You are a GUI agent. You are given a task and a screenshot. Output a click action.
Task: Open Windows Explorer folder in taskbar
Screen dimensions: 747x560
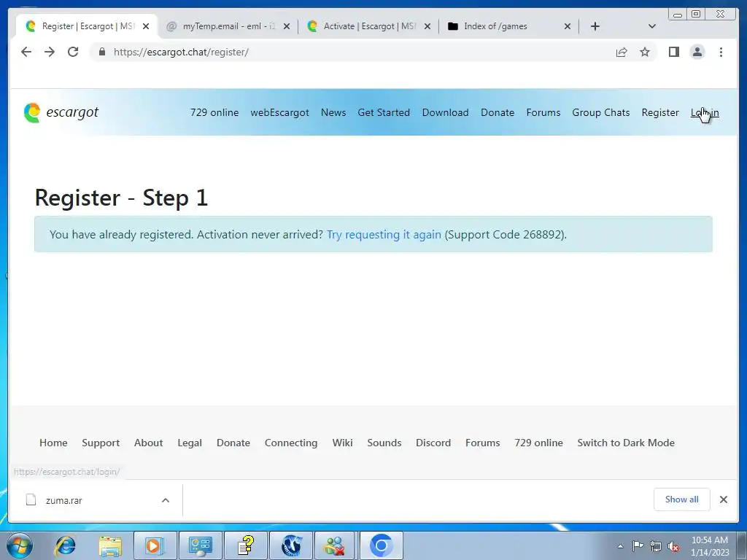click(110, 545)
